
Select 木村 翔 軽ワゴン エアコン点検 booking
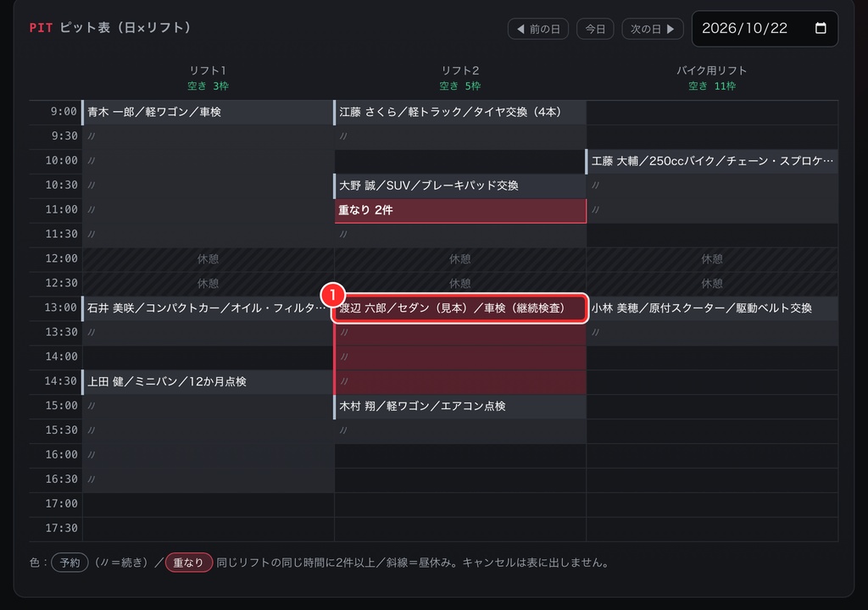[460, 407]
